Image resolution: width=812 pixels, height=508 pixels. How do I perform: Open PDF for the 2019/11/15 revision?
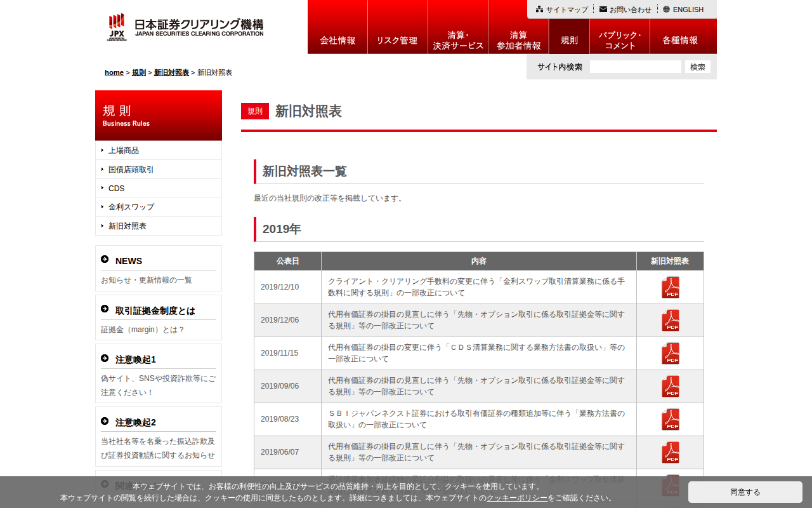tap(670, 354)
